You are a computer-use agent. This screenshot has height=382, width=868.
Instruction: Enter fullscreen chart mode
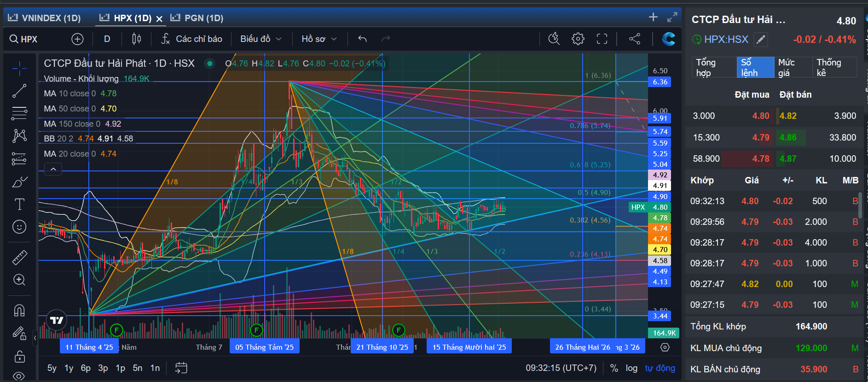pos(602,39)
